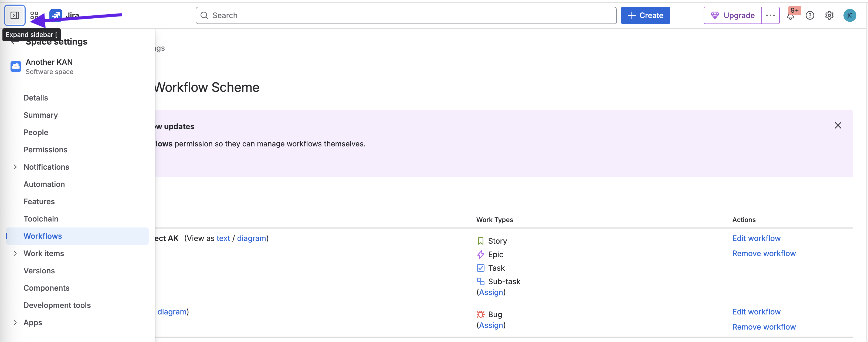The image size is (868, 342).
Task: Click the first Edit workflow link
Action: [756, 238]
